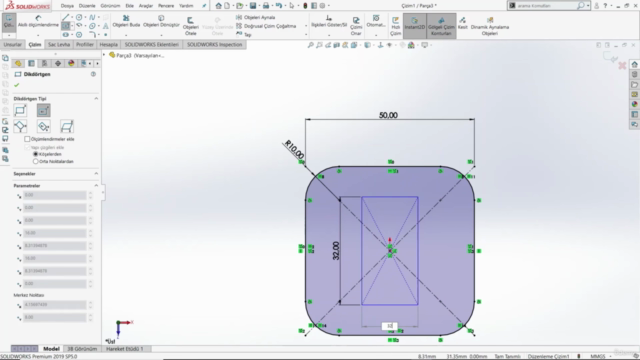
Task: Select Center Rectangle type icon
Action: (43, 110)
